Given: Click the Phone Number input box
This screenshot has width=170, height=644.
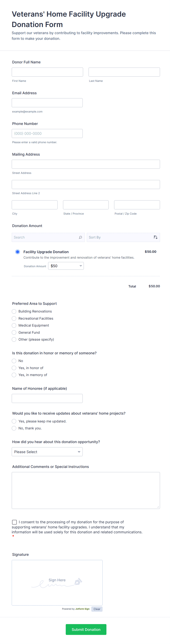Looking at the screenshot, I should 47,134.
